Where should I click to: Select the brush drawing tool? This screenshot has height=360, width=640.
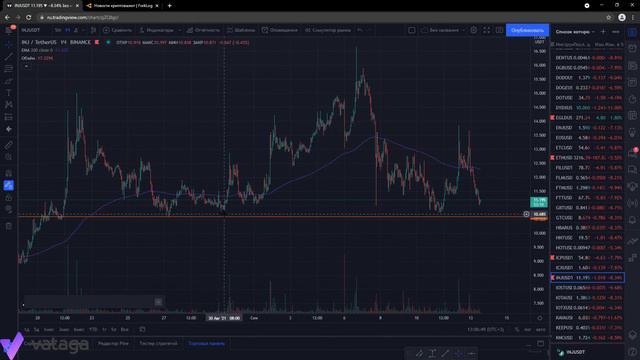9,81
